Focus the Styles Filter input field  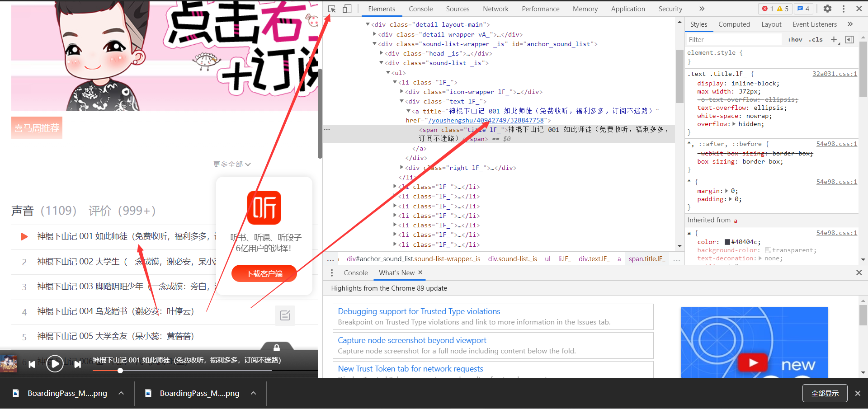[734, 39]
